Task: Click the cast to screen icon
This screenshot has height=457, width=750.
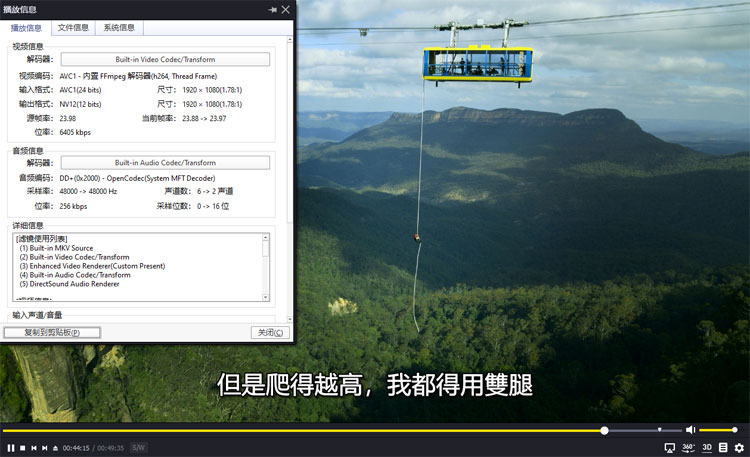Action: (x=670, y=448)
